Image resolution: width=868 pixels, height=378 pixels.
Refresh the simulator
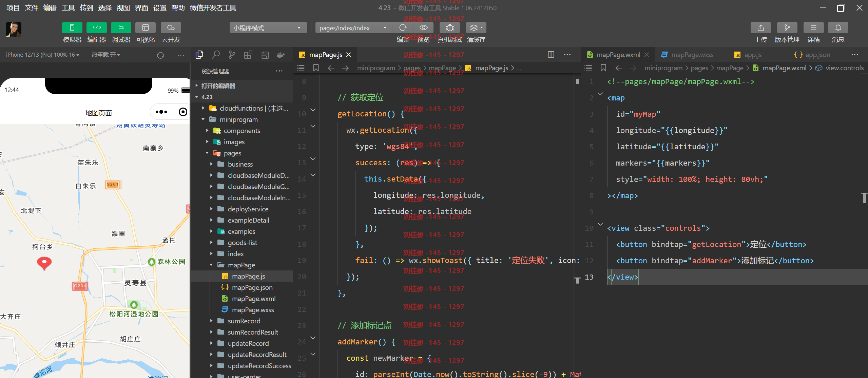(x=160, y=55)
